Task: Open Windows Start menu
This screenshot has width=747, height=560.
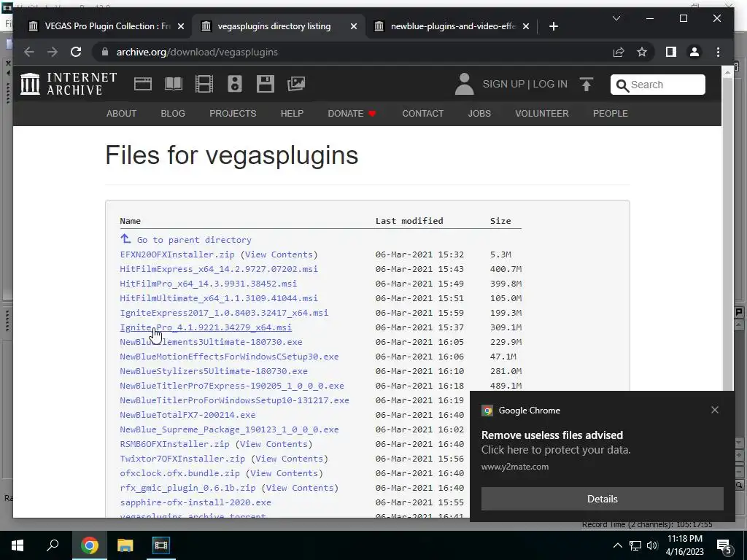Action: (x=18, y=545)
